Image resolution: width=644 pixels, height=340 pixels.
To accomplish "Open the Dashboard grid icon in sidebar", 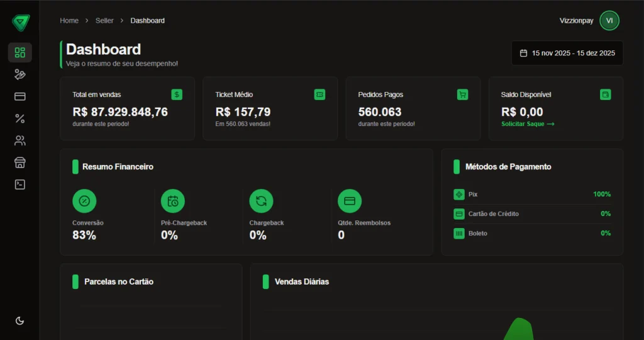I will 19,52.
